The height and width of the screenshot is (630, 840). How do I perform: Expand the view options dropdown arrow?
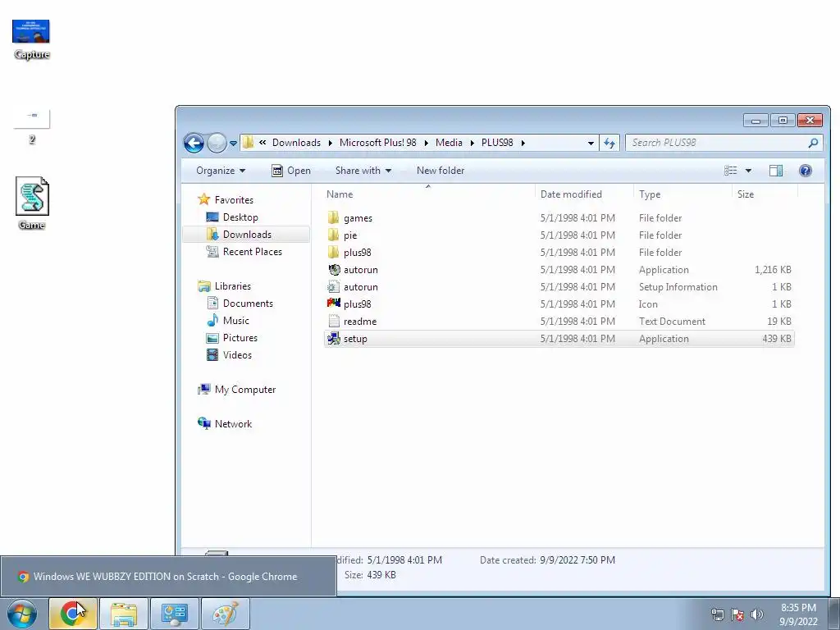[x=748, y=171]
